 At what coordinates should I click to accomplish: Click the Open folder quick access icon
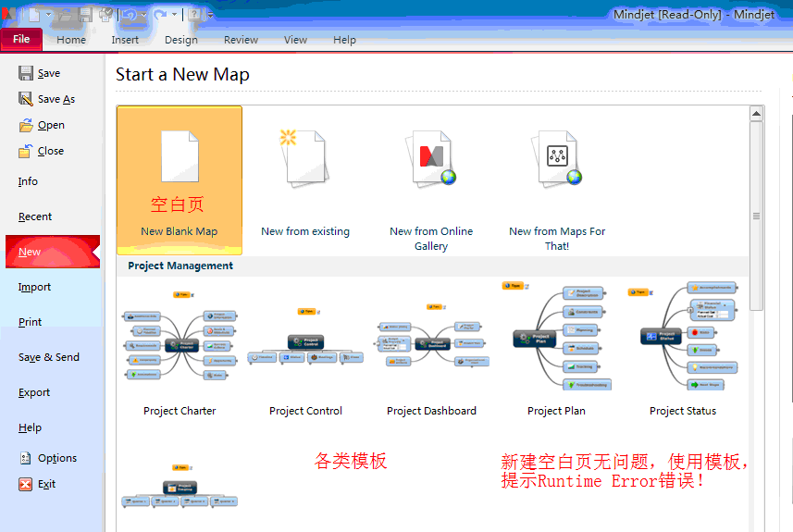tap(64, 15)
